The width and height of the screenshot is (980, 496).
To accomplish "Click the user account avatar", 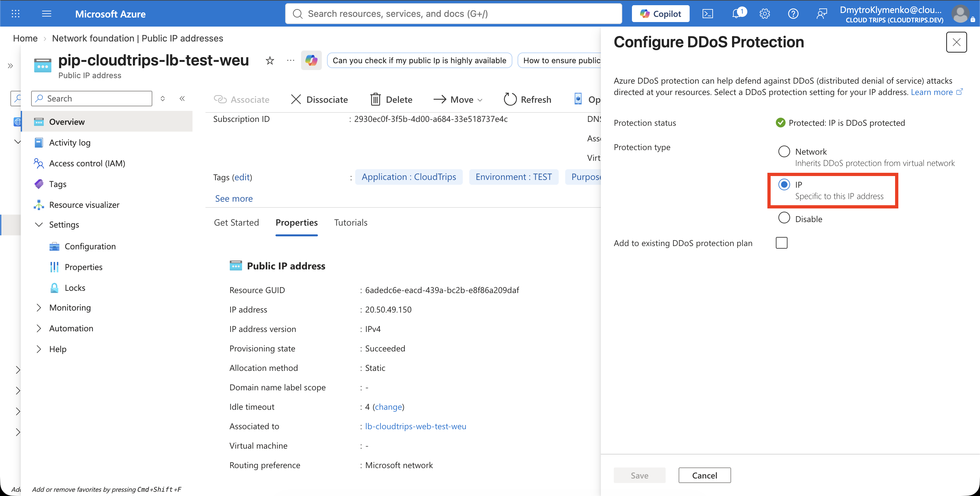I will 961,14.
